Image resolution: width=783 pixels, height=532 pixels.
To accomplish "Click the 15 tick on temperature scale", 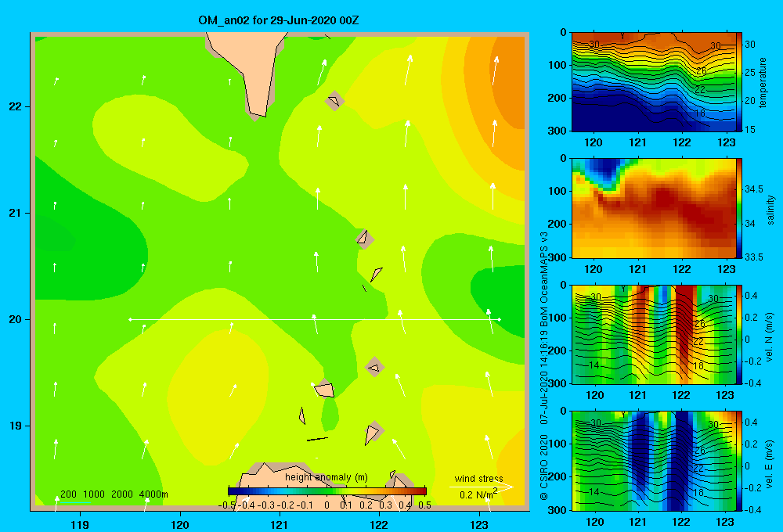I will click(750, 129).
